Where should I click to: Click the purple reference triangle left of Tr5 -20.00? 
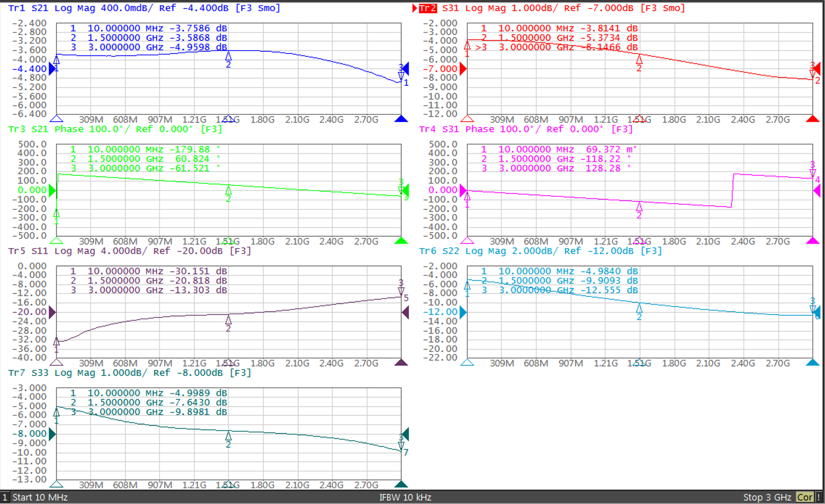coord(52,312)
